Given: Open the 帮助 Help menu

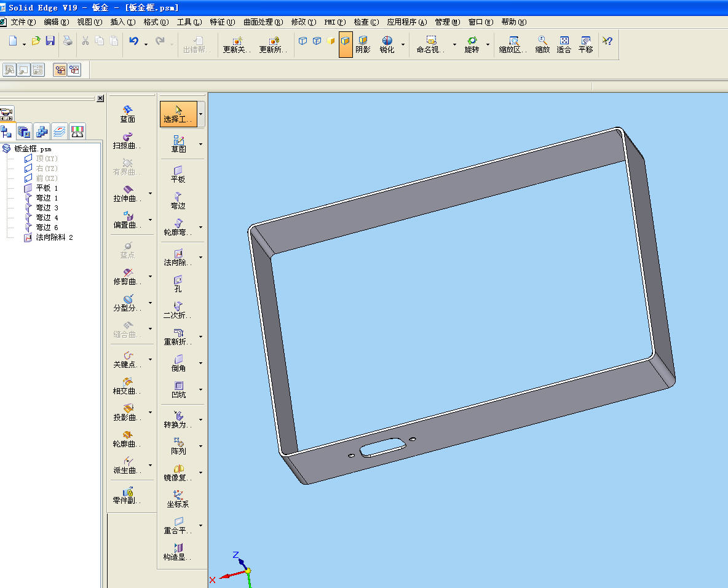Looking at the screenshot, I should pos(514,22).
